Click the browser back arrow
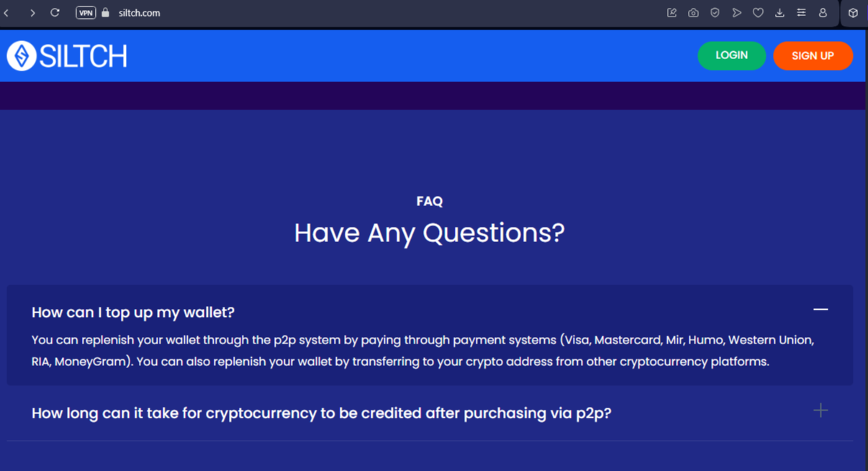The width and height of the screenshot is (868, 471). click(x=7, y=13)
